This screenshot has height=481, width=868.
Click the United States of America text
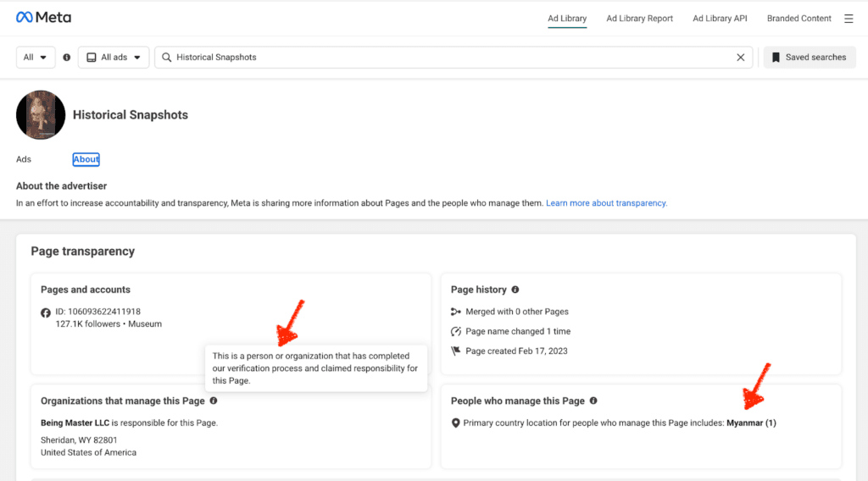[x=88, y=453]
